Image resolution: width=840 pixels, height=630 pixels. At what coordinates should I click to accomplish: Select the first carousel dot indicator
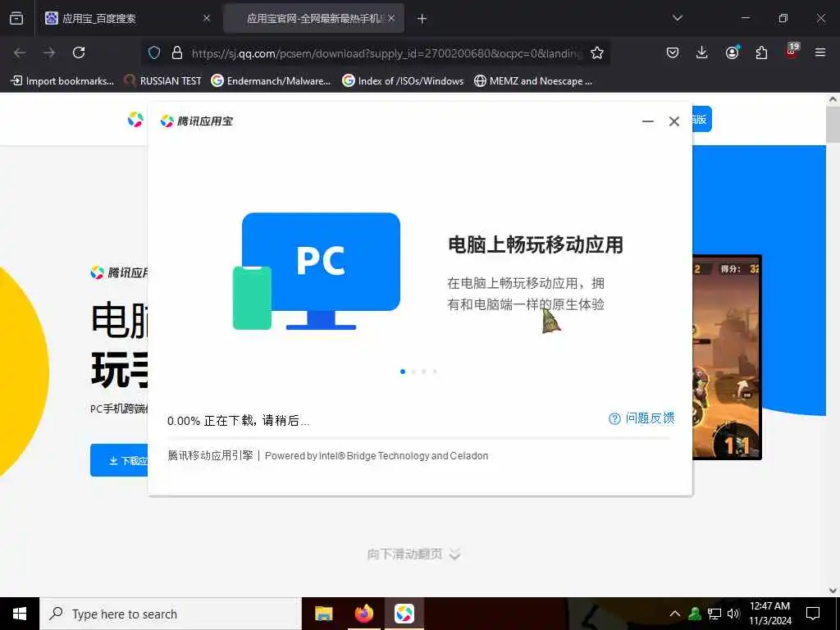tap(403, 372)
